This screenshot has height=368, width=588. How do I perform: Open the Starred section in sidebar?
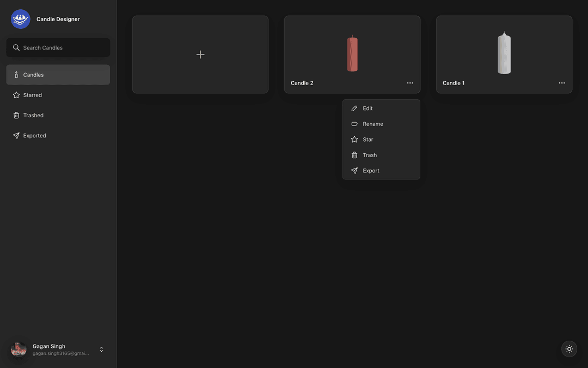coord(33,95)
